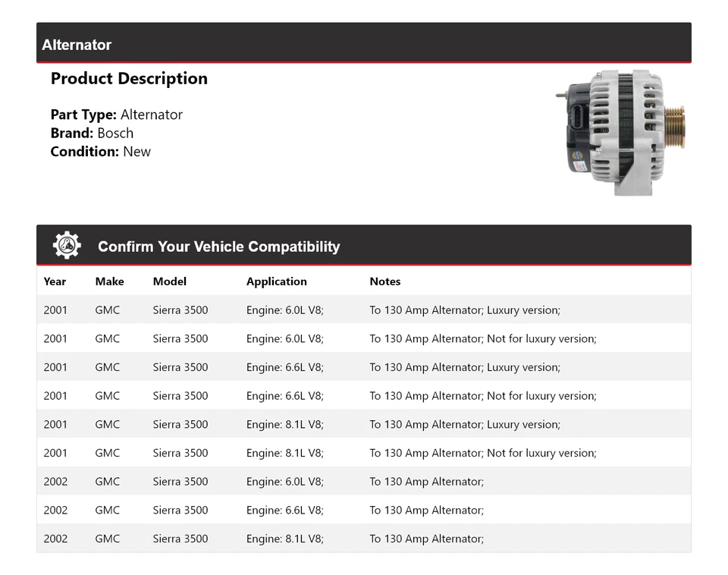Screen dimensions: 728x575
Task: Click the gear compatibility icon
Action: 67,245
